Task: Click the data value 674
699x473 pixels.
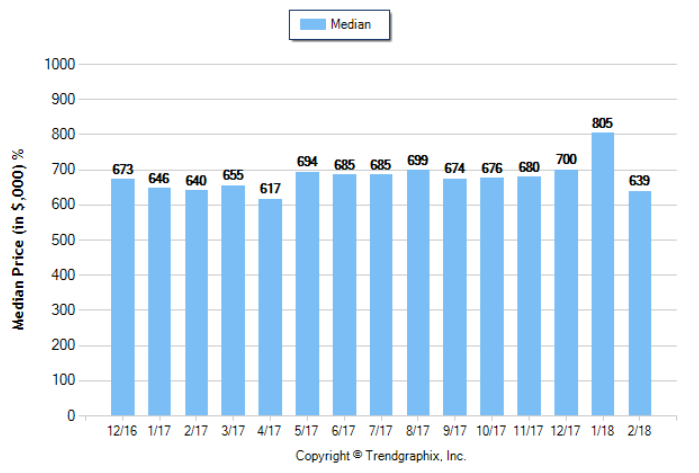Action: (x=455, y=169)
